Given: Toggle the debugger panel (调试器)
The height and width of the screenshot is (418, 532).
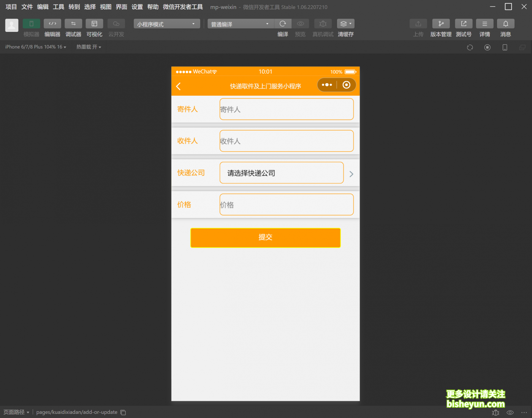Looking at the screenshot, I should click(73, 24).
